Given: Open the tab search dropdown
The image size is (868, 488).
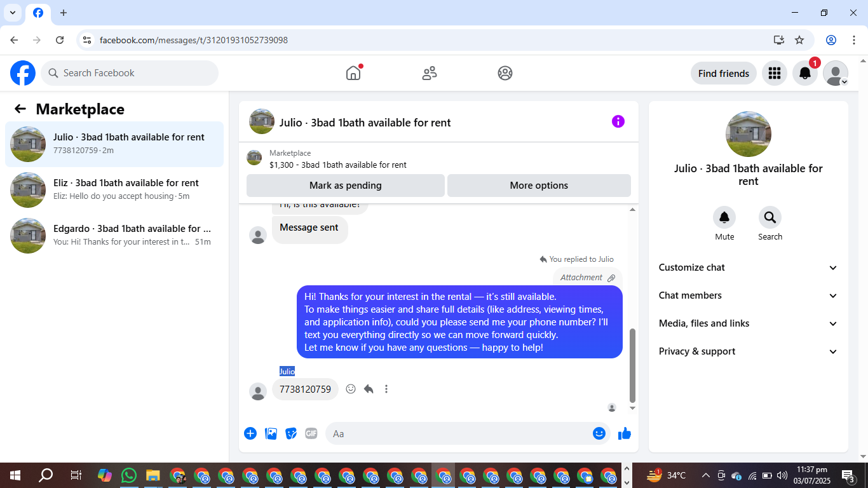Looking at the screenshot, I should tap(13, 13).
